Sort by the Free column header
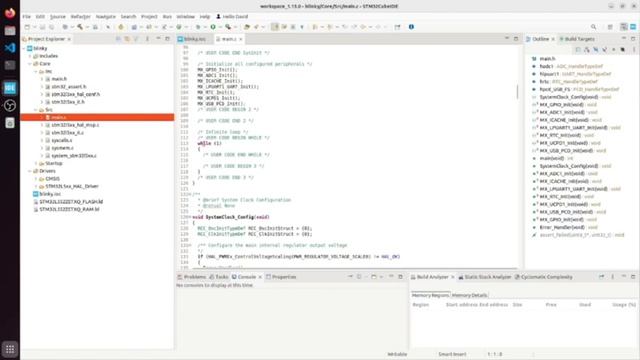This screenshot has height=360, width=640. [x=551, y=305]
